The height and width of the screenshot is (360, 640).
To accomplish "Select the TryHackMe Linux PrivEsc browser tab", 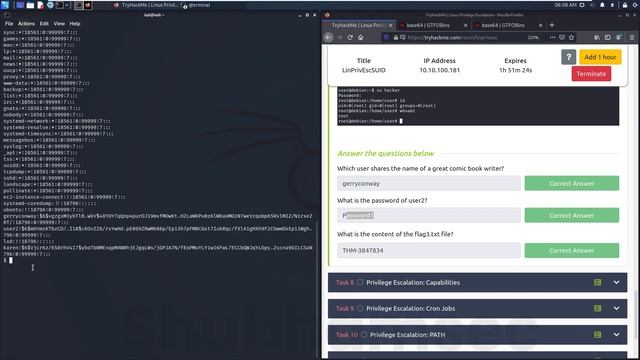I will 358,25.
